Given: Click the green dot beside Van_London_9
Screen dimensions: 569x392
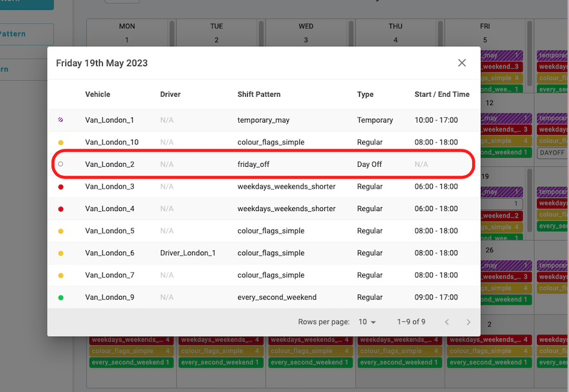Looking at the screenshot, I should pos(61,298).
